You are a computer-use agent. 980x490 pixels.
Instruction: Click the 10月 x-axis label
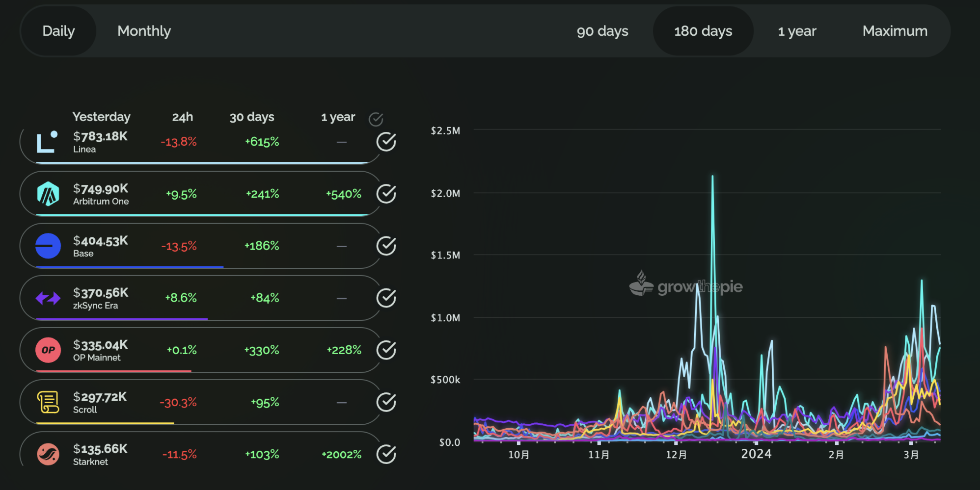[518, 455]
